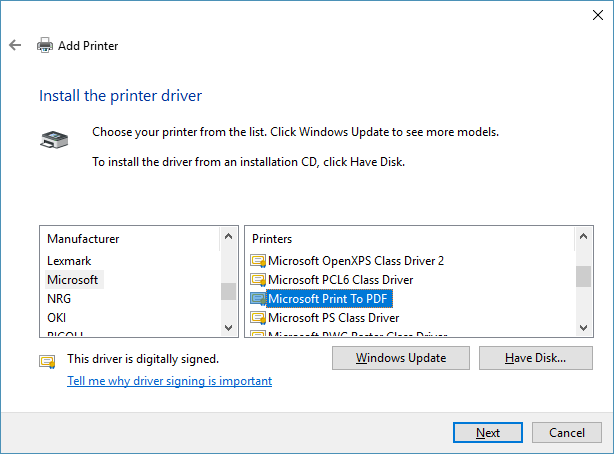Viewport: 614px width, 454px height.
Task: Select NRG manufacturer
Action: [x=59, y=298]
